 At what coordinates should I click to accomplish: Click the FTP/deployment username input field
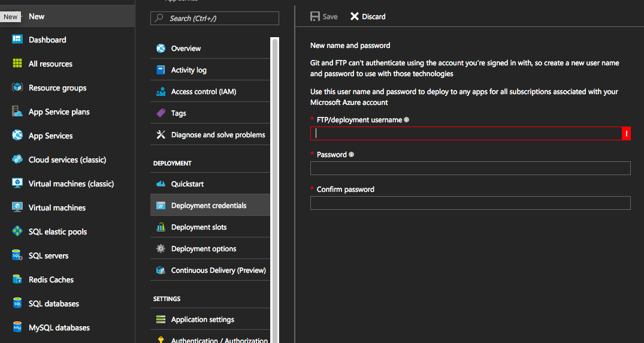click(x=466, y=133)
